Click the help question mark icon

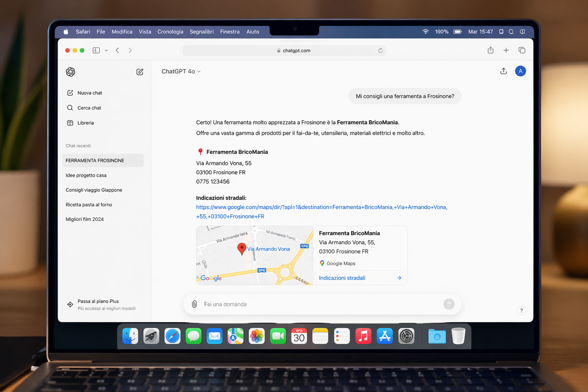[x=521, y=311]
